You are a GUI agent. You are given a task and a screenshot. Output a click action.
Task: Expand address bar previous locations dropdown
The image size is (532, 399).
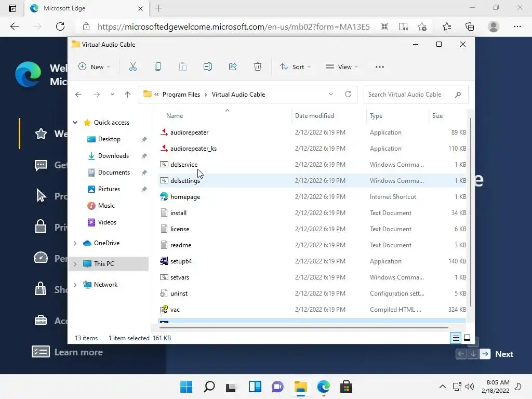pyautogui.click(x=331, y=94)
